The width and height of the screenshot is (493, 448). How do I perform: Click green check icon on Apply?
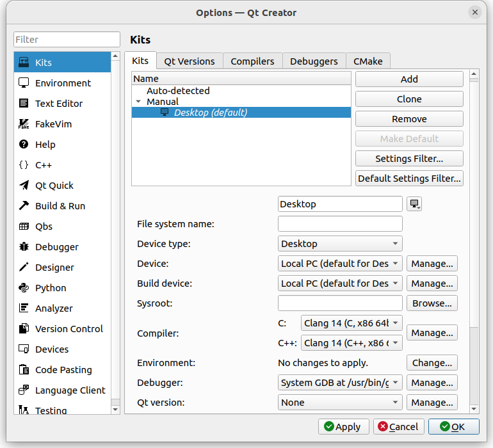[329, 427]
